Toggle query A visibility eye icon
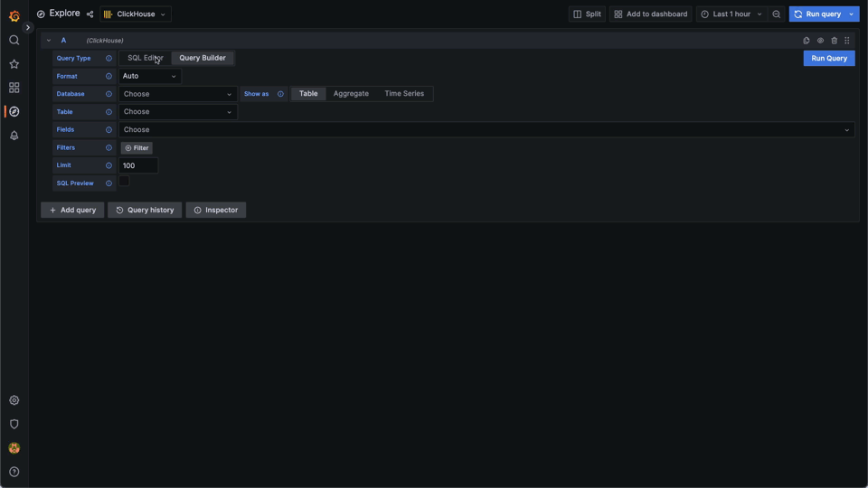The height and width of the screenshot is (488, 868). click(x=820, y=41)
